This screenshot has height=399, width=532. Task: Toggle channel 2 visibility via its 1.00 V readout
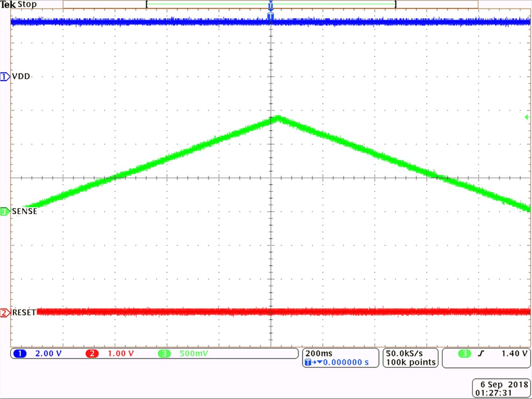(120, 353)
